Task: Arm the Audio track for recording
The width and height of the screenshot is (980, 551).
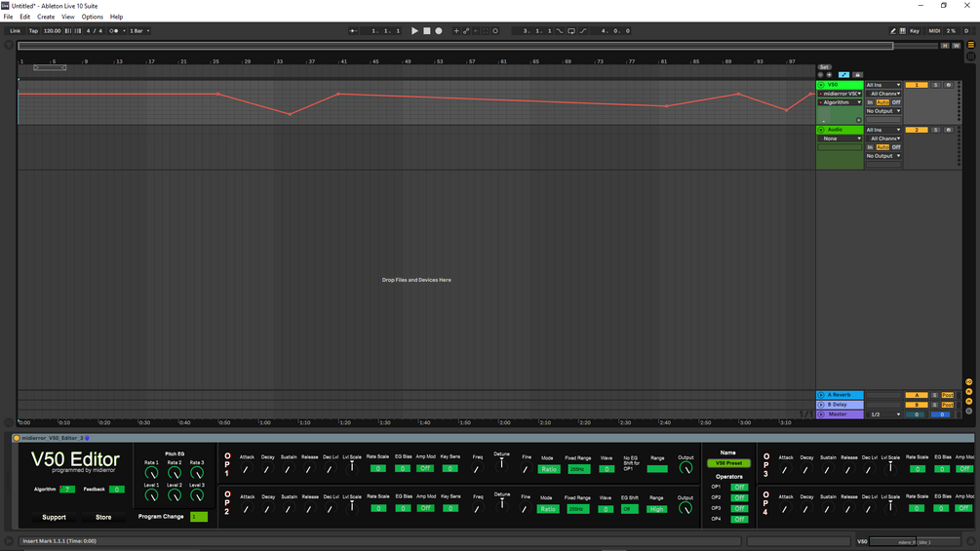Action: click(949, 130)
